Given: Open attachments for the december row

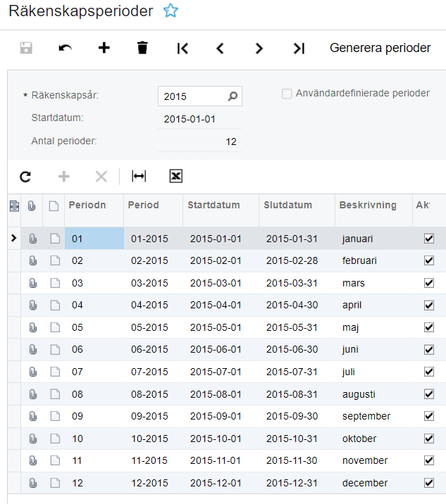Looking at the screenshot, I should point(33,483).
